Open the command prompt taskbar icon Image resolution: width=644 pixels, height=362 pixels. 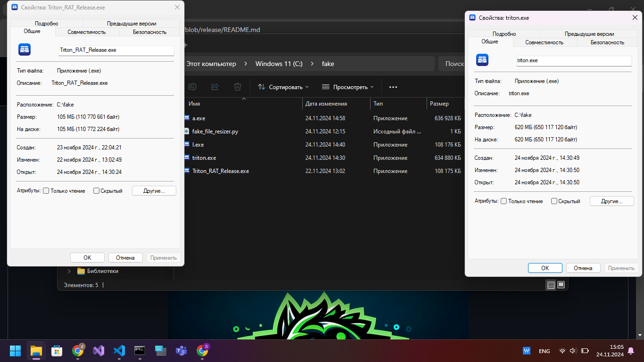tap(140, 351)
